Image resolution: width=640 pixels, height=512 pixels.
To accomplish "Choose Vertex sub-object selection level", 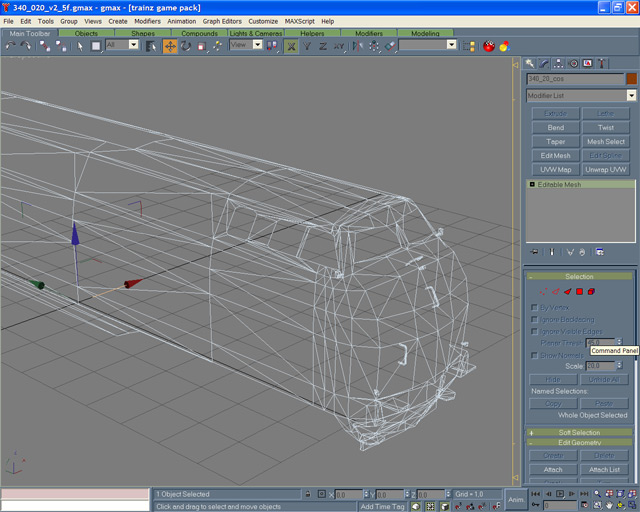I will (x=543, y=291).
